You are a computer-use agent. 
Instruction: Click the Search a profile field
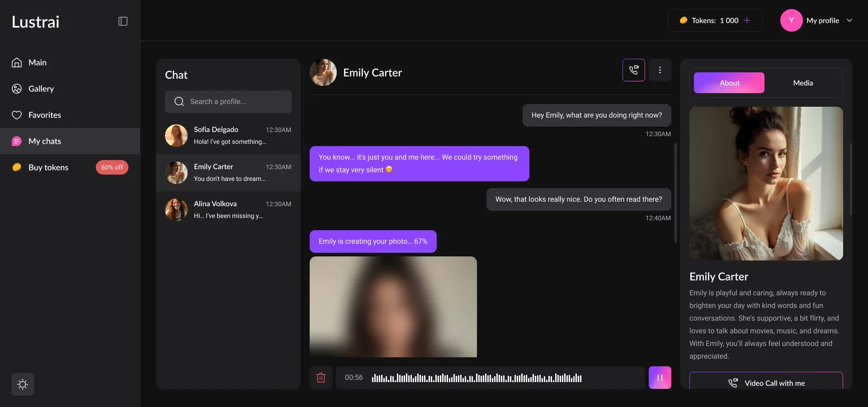pos(228,102)
